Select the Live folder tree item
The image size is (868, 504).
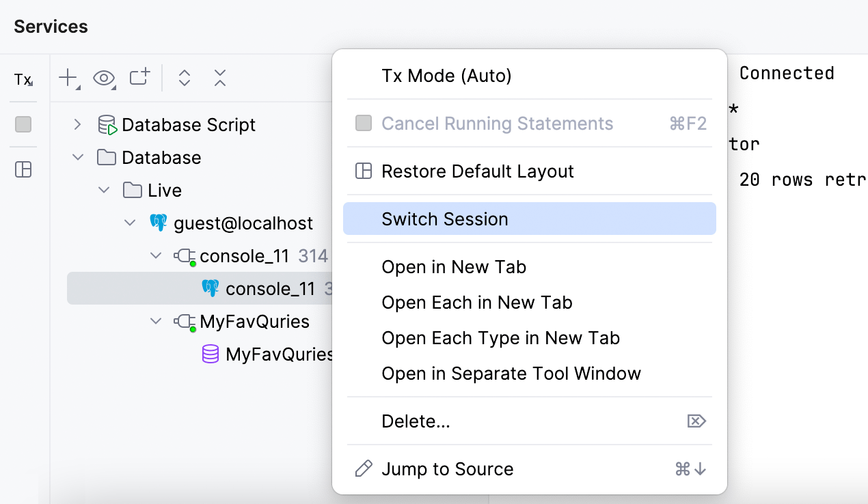(164, 191)
